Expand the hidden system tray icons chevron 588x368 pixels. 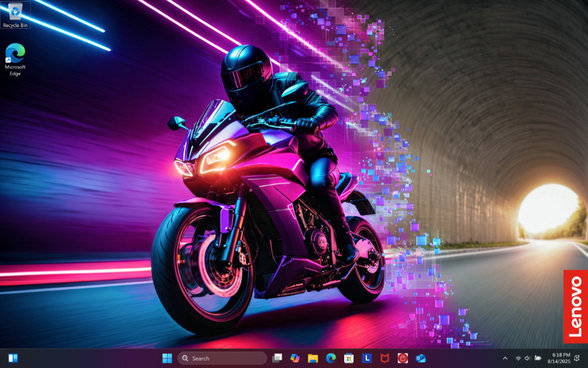505,358
